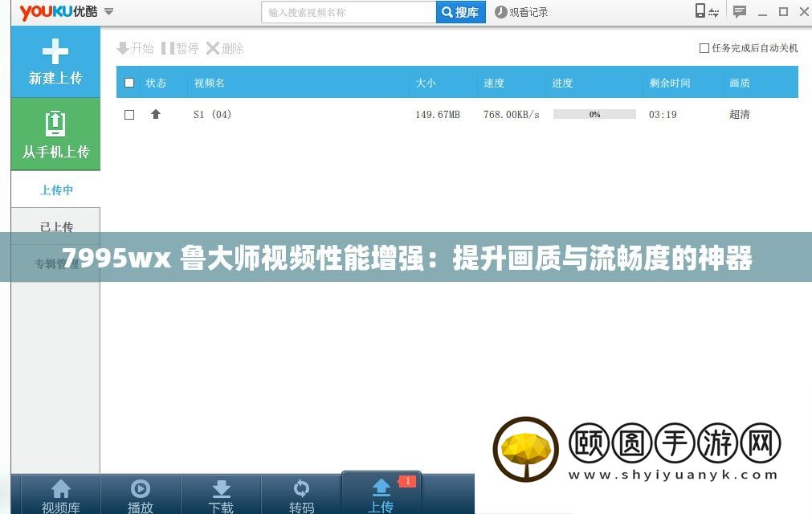Open 观看记录 watch history
The height and width of the screenshot is (514, 812).
pos(522,12)
